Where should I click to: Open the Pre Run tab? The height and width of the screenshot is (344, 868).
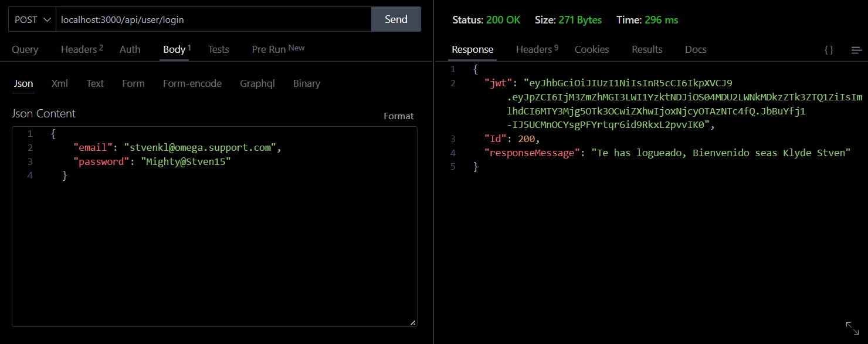point(278,49)
